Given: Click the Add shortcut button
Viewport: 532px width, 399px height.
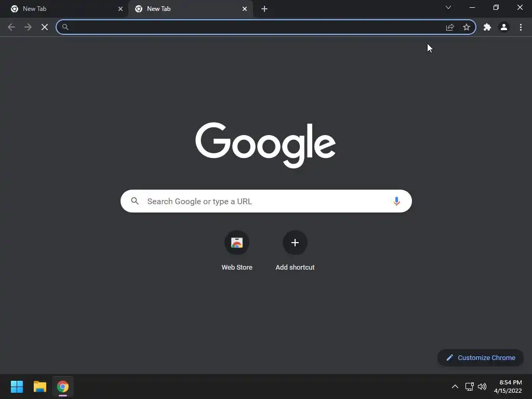Looking at the screenshot, I should 295,251.
